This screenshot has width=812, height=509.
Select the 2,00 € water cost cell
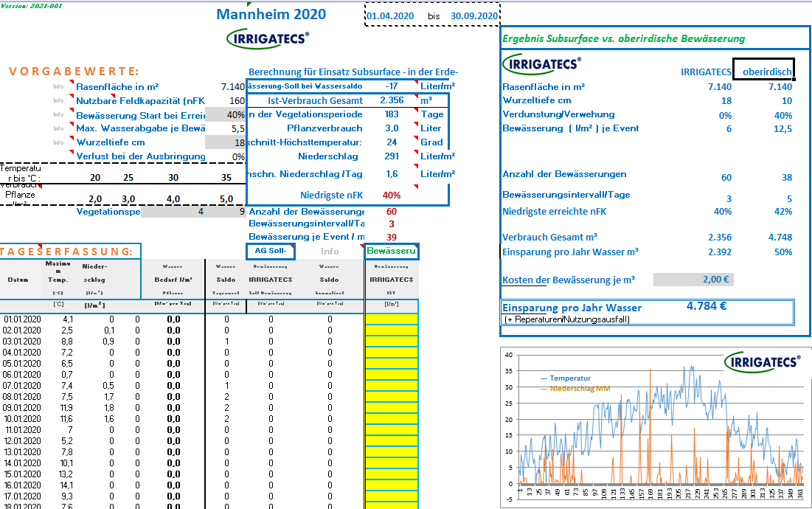pyautogui.click(x=693, y=280)
